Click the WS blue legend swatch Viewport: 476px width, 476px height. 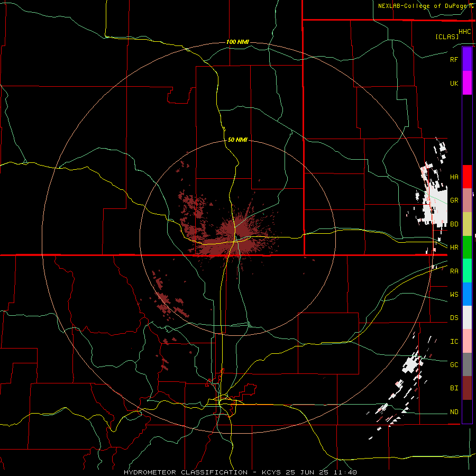(x=467, y=294)
